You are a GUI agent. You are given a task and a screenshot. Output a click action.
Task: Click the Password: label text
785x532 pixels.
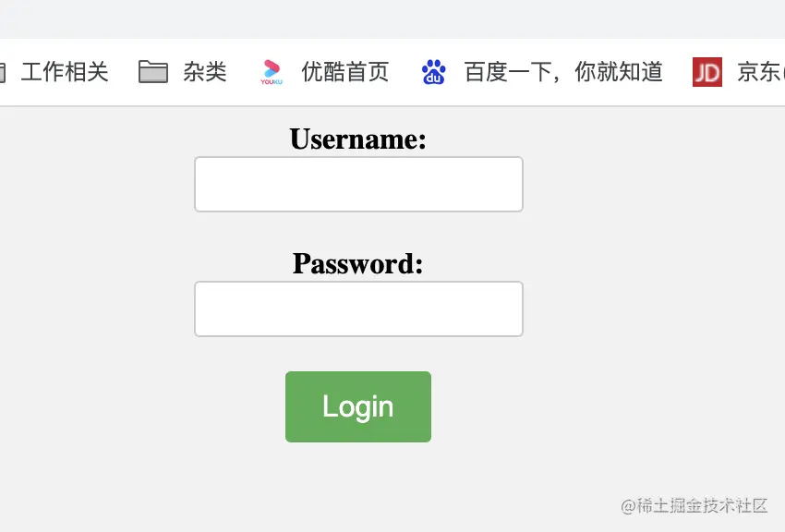point(358,264)
